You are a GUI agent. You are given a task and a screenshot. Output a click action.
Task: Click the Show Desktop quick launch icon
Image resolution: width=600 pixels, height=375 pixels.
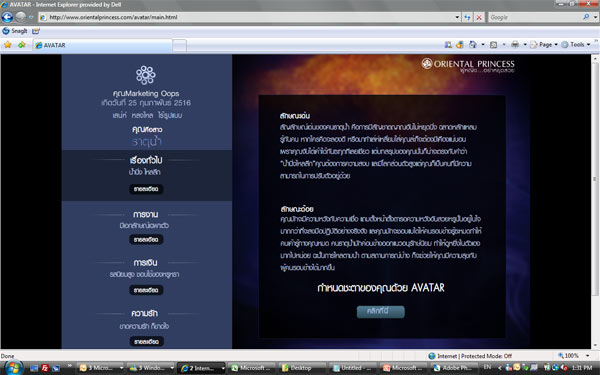(x=34, y=368)
